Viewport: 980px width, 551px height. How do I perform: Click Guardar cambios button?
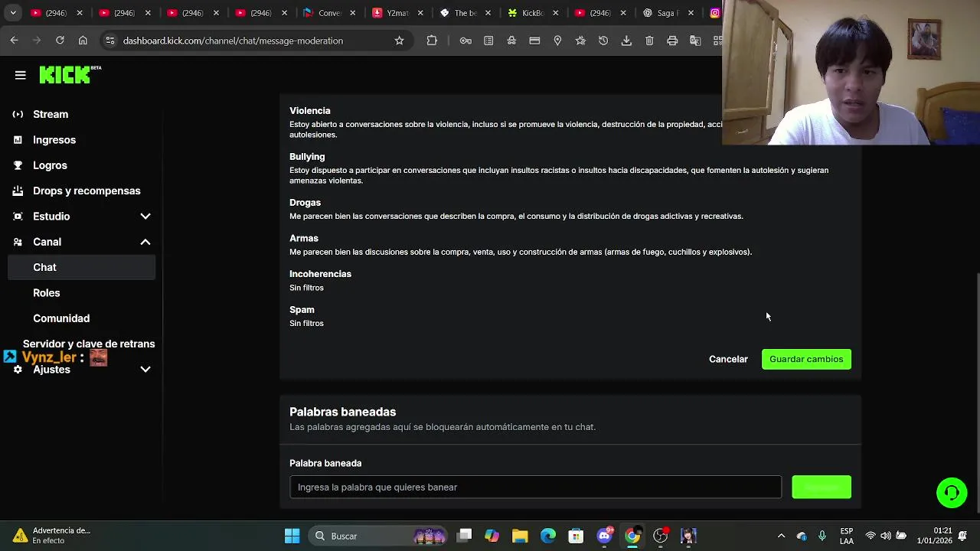click(x=806, y=359)
